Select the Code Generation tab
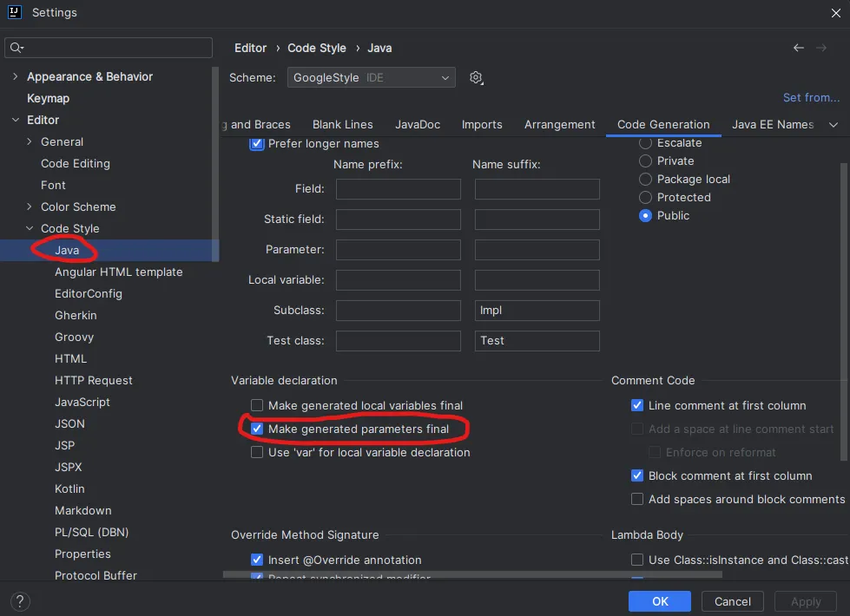 coord(663,125)
